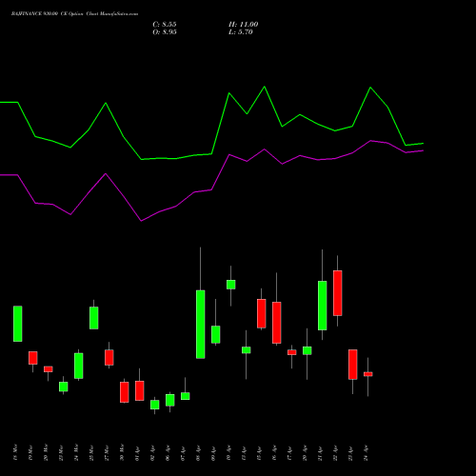This screenshot has width=476, height=476.
Task: Click the 20 Mar date label
Action: 46,452
